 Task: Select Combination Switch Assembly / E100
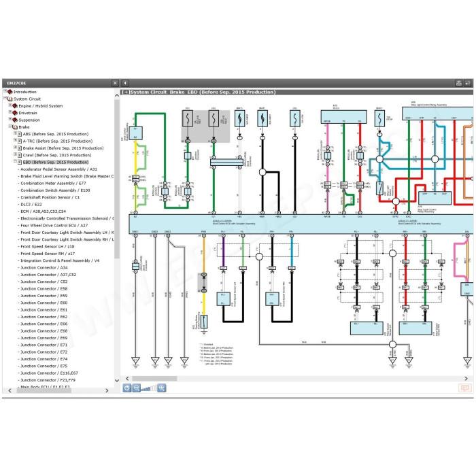pyautogui.click(x=55, y=190)
